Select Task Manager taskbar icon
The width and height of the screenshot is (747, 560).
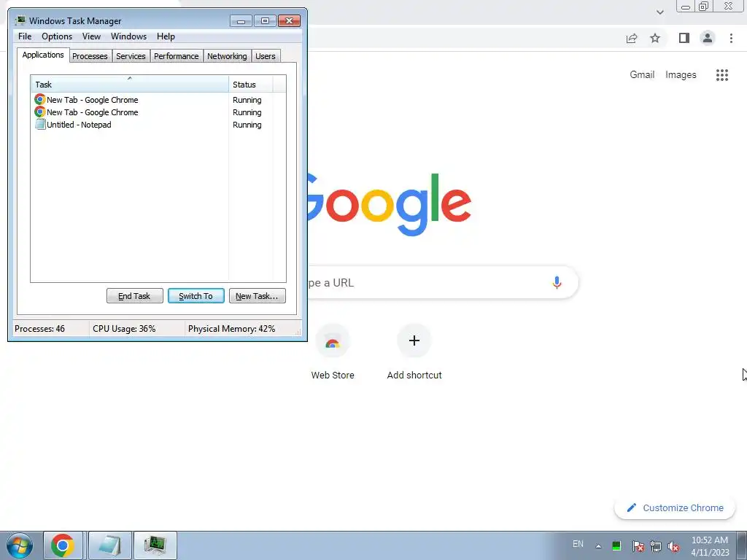coord(155,545)
